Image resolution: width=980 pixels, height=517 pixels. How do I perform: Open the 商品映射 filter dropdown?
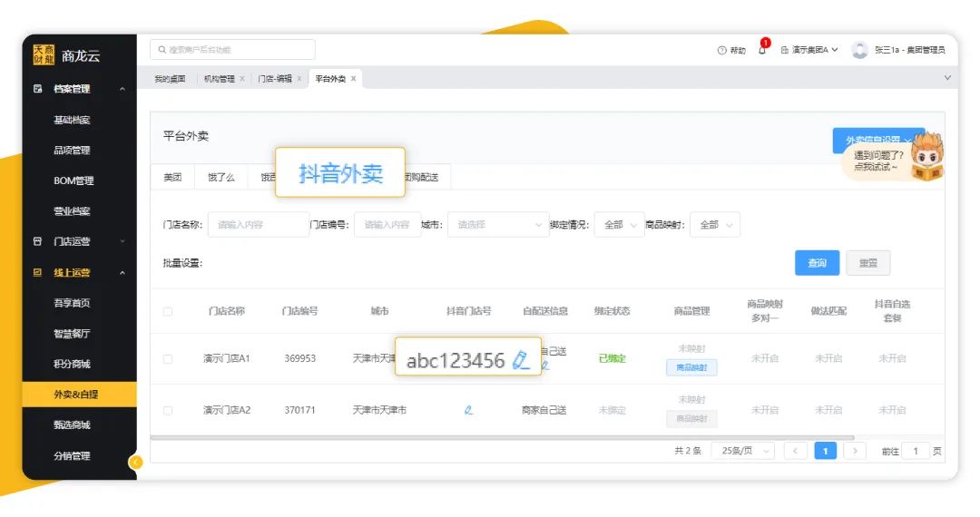(715, 225)
